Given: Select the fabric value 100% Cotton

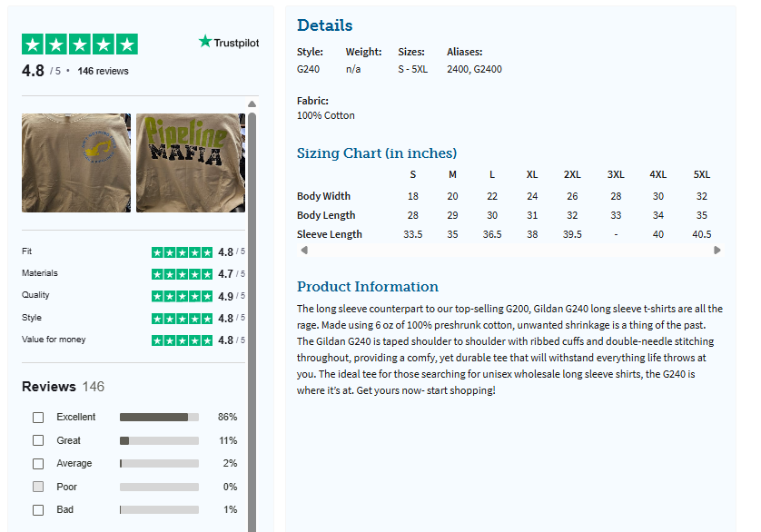Looking at the screenshot, I should 326,115.
